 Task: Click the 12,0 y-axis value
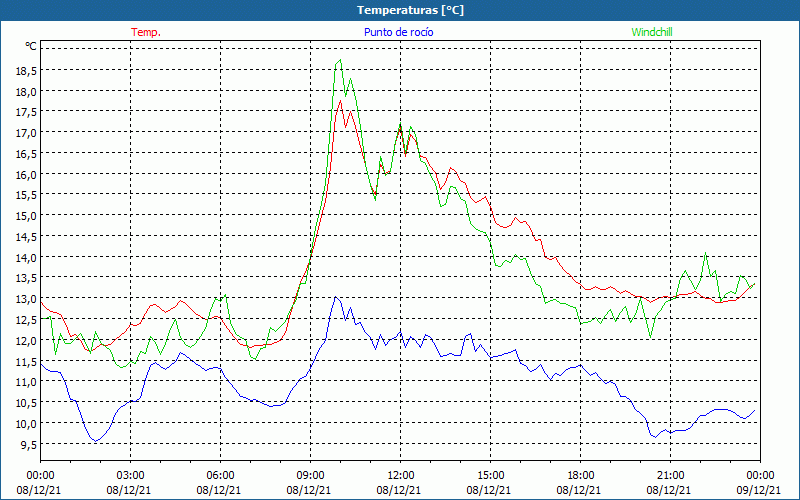point(27,340)
